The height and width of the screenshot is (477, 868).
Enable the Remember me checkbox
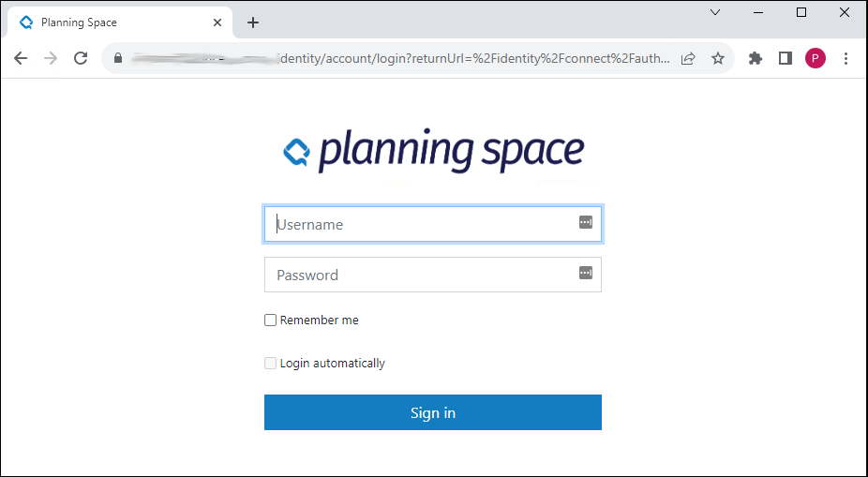pyautogui.click(x=271, y=320)
